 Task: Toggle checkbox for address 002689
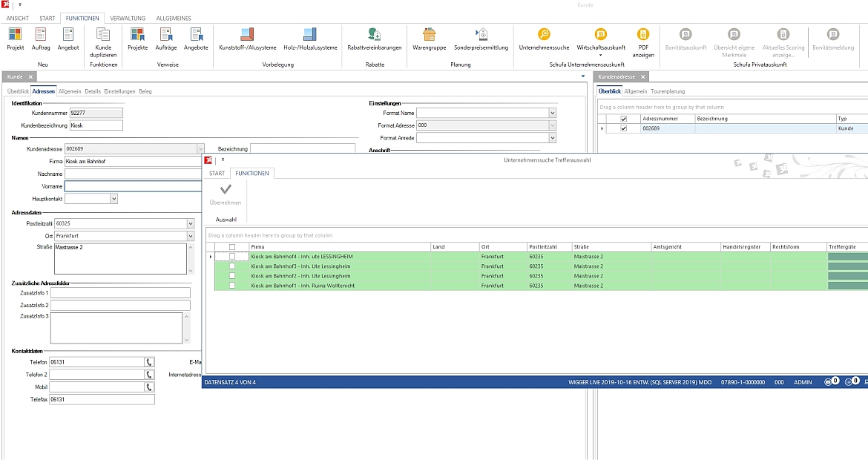(623, 128)
